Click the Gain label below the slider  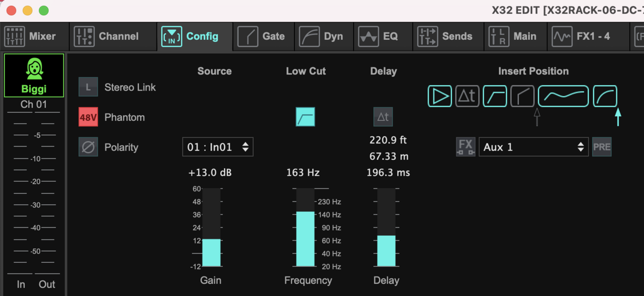coord(211,280)
